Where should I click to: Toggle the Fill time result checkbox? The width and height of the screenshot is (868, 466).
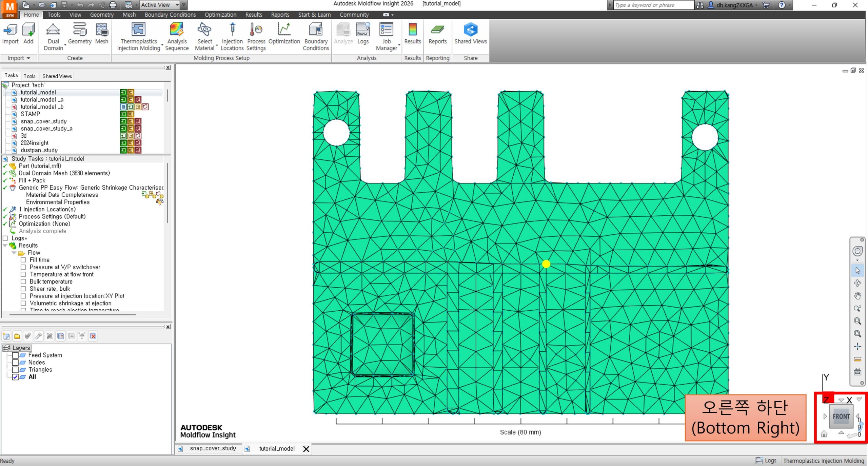(23, 260)
